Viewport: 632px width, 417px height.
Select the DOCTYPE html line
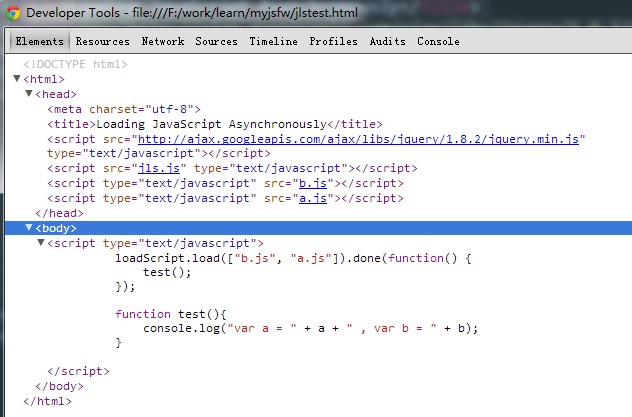tap(75, 64)
